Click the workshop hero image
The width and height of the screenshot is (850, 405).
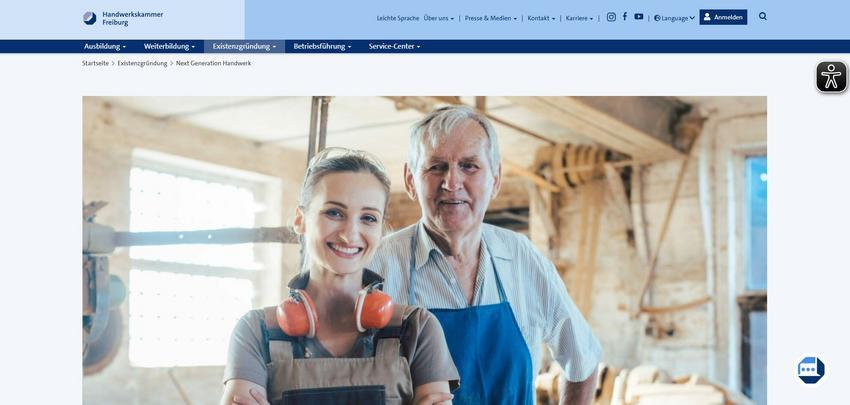coord(424,250)
